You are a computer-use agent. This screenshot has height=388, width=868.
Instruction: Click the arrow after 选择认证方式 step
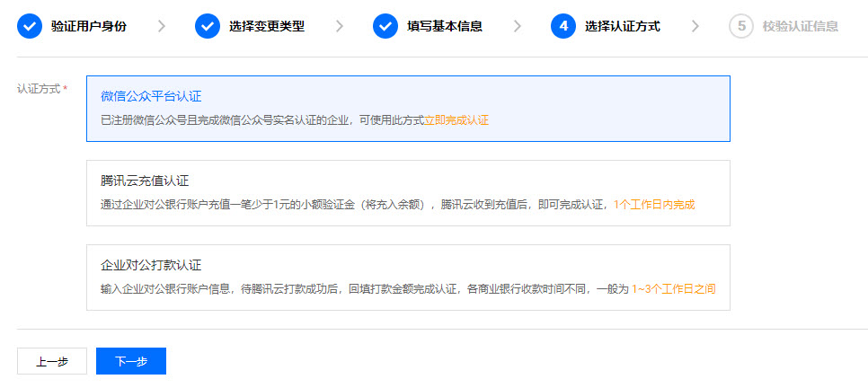point(695,26)
